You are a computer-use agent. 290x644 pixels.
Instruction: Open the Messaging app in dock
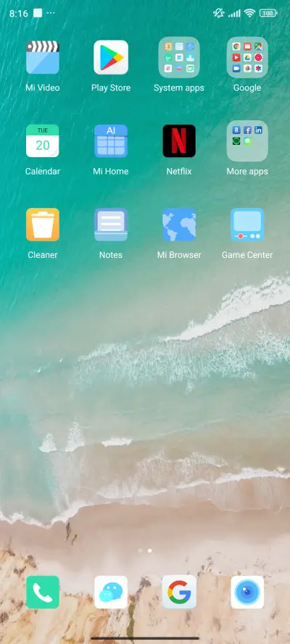coord(111,593)
